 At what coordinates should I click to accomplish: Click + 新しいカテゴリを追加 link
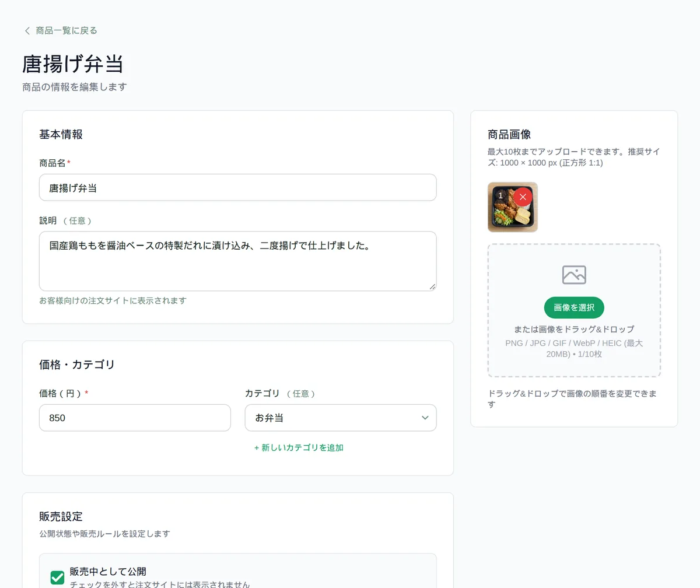pyautogui.click(x=299, y=448)
